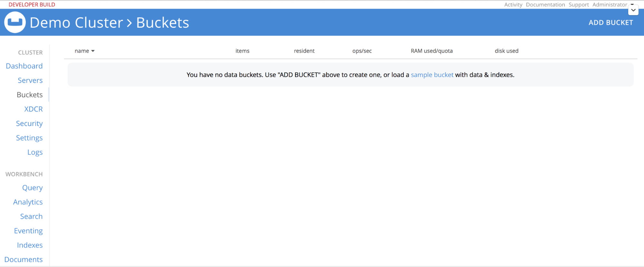Open the Query workbench
The image size is (644, 267).
coord(32,188)
